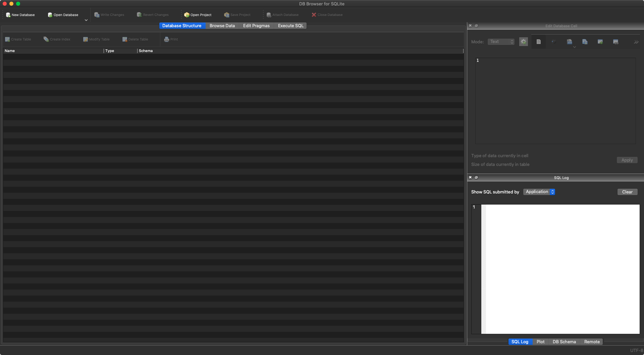Open the Mode dropdown in cell editor
Viewport: 644px width, 355px height.
pyautogui.click(x=501, y=41)
